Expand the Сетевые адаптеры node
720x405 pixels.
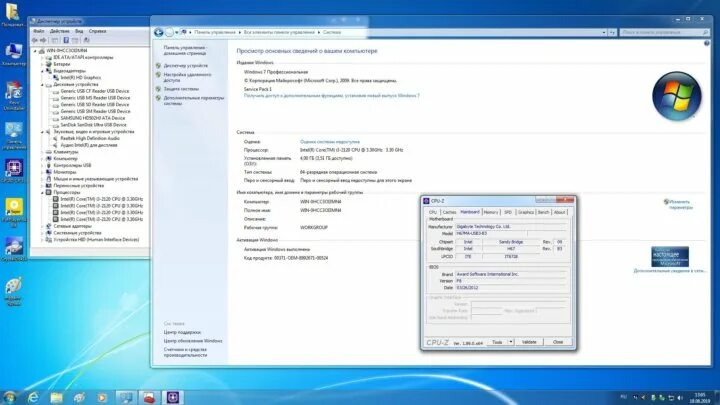pos(42,226)
